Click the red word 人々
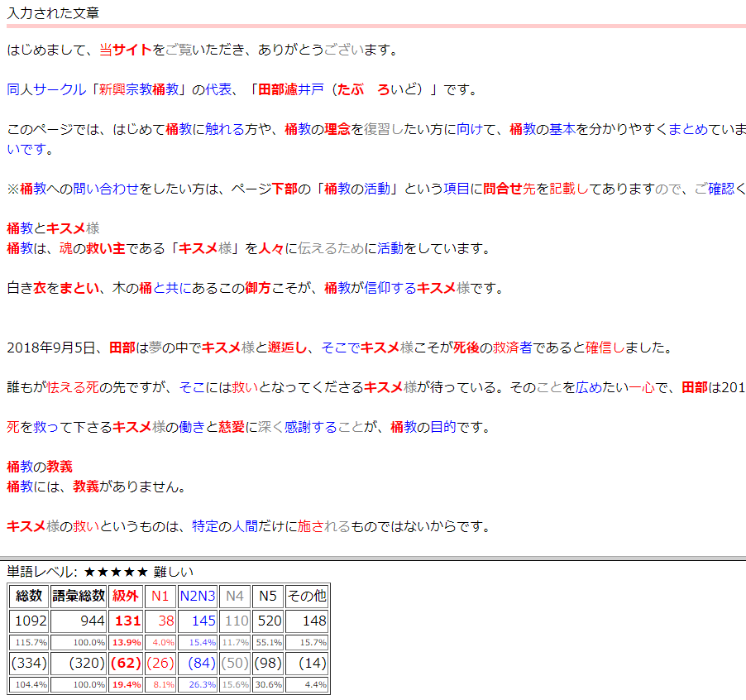 (x=271, y=248)
